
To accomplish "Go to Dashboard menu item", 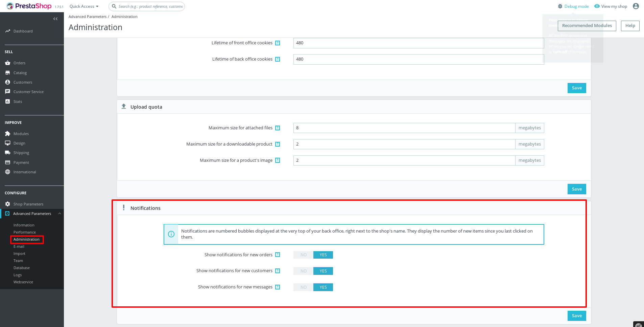I will [23, 31].
